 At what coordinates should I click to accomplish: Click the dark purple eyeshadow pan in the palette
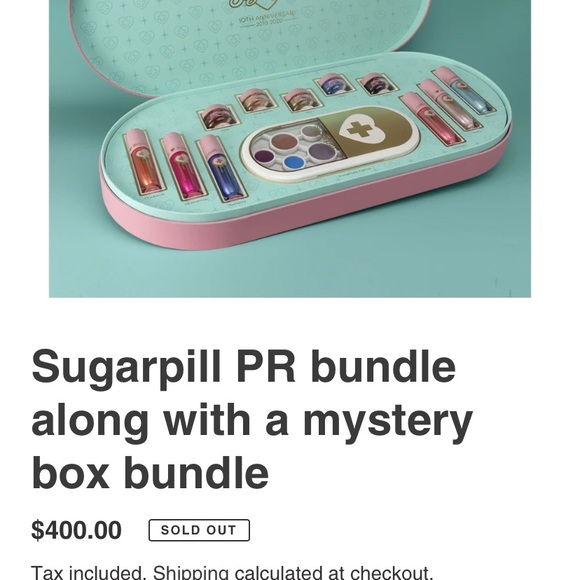tap(263, 156)
